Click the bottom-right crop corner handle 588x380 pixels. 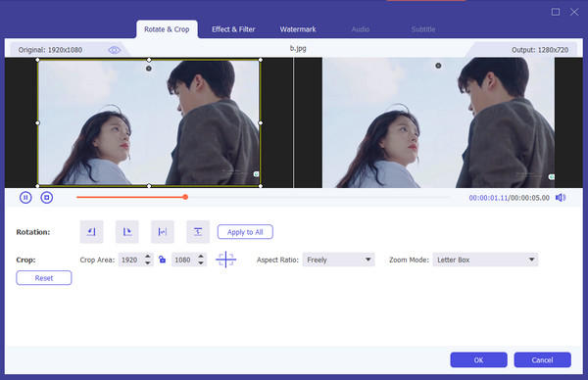pyautogui.click(x=261, y=186)
